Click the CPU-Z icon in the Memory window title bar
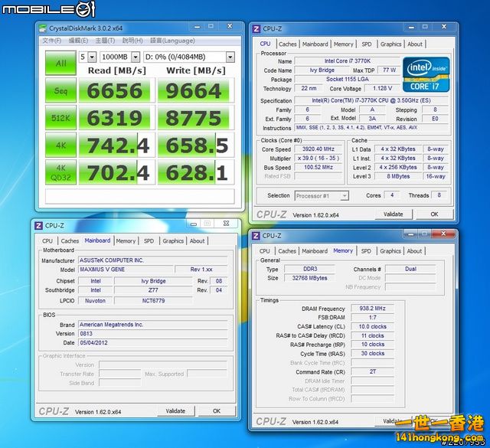 (x=256, y=235)
